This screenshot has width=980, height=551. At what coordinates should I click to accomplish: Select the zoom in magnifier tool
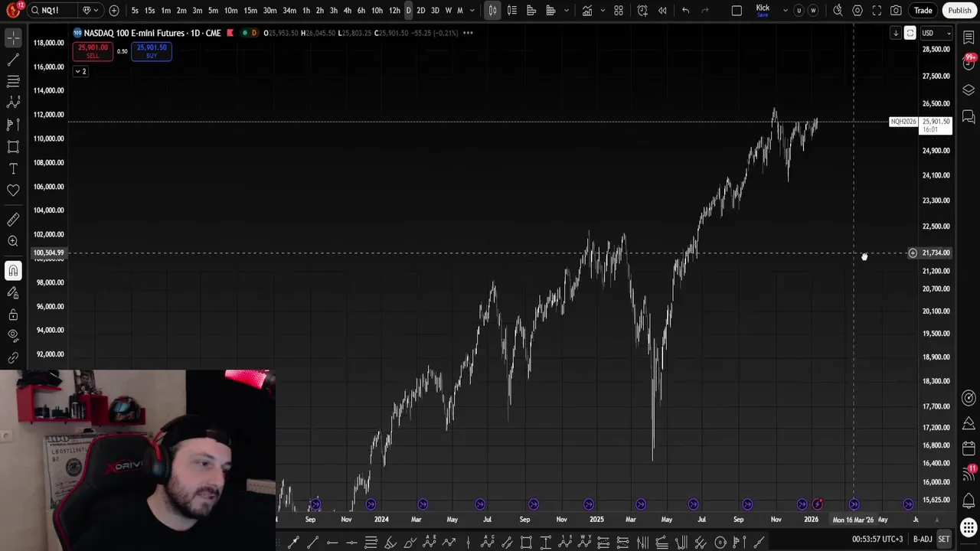[13, 241]
